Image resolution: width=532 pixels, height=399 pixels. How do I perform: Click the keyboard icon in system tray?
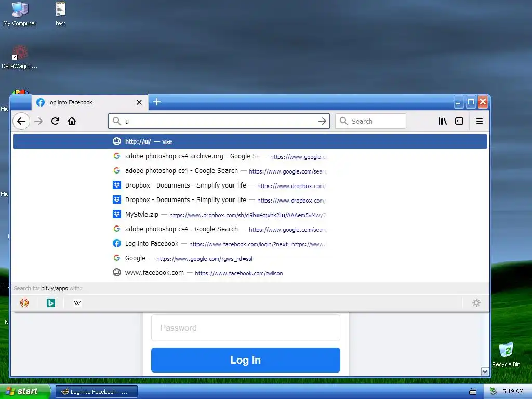(473, 392)
